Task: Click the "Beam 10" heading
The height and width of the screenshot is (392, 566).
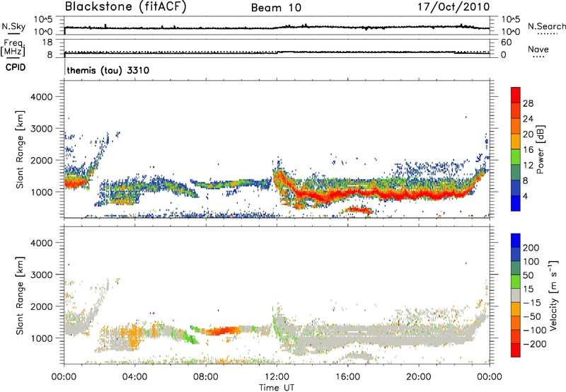Action: (276, 8)
